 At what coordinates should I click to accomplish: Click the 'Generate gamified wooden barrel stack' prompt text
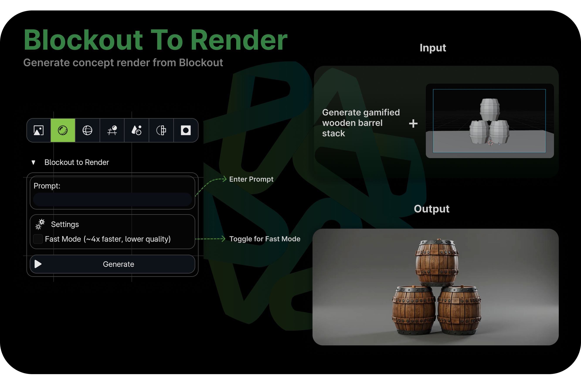(361, 123)
